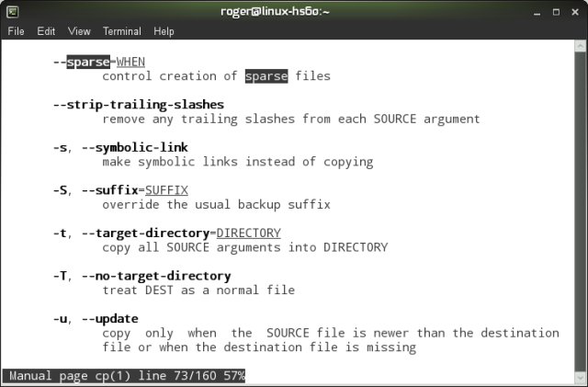This screenshot has height=387, width=588.
Task: Click the 'Manual page cp(1)' status line
Action: pos(124,376)
